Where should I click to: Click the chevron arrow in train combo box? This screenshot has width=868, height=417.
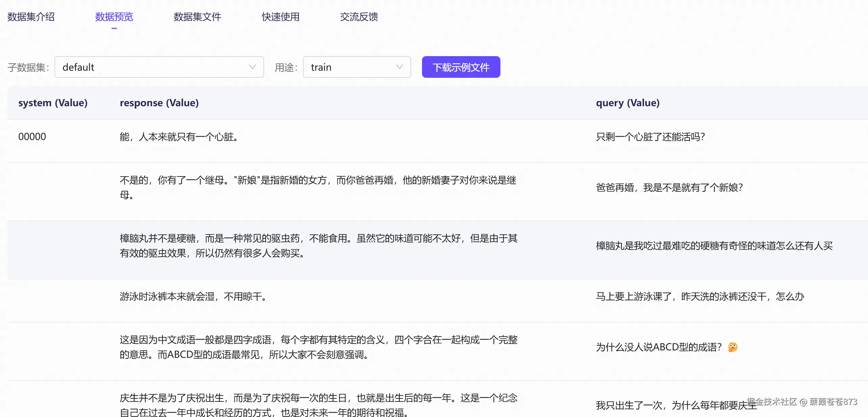399,67
